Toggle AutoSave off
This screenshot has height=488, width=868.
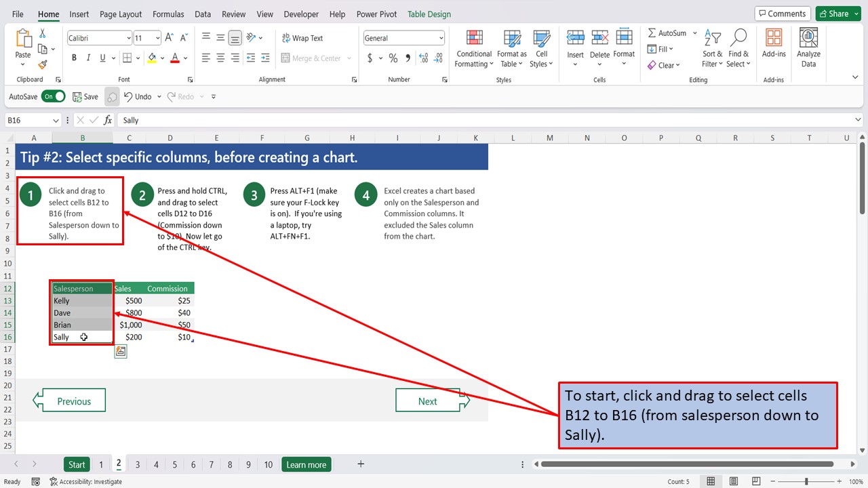[54, 96]
